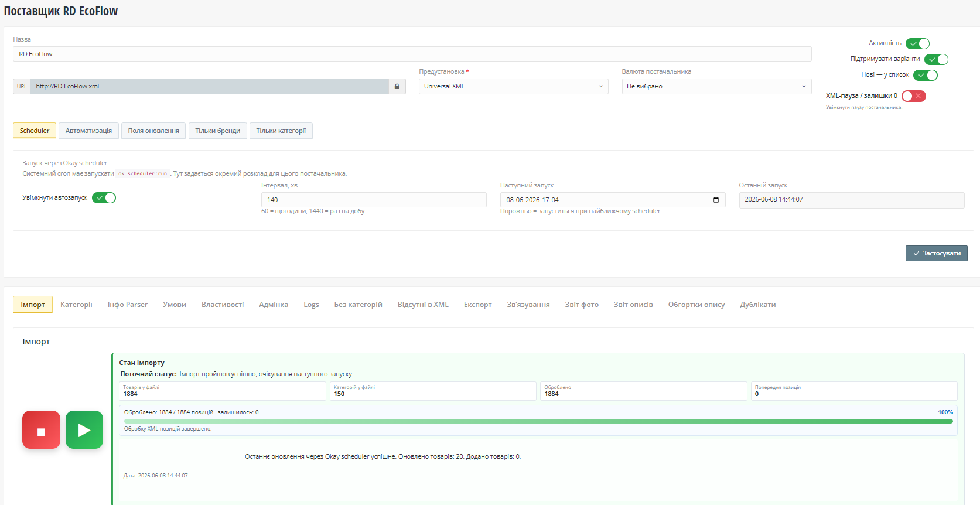
Task: Open the Logs tab
Action: (311, 305)
